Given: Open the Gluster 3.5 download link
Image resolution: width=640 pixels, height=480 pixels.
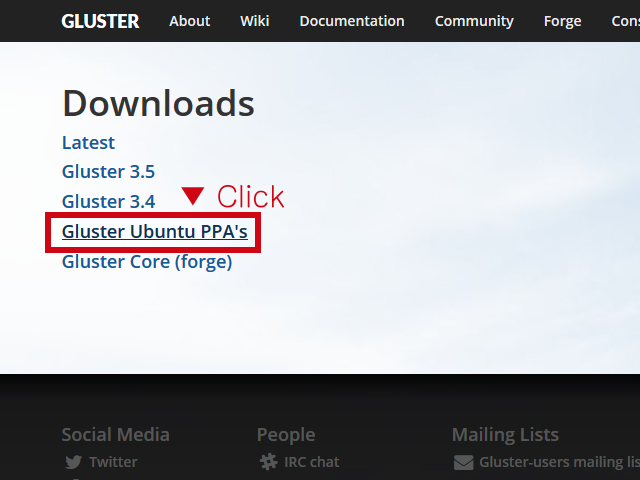Looking at the screenshot, I should [108, 171].
